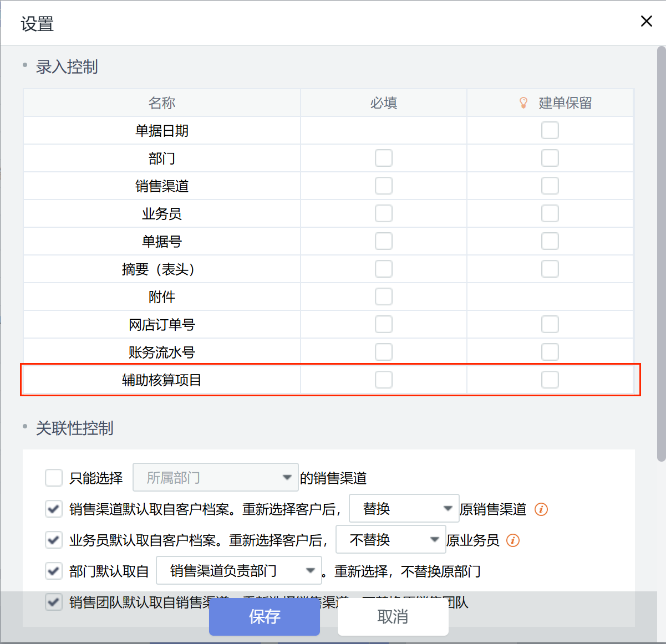This screenshot has height=644, width=666.
Task: Expand the 替换 dropdown for sales channel
Action: coord(404,509)
